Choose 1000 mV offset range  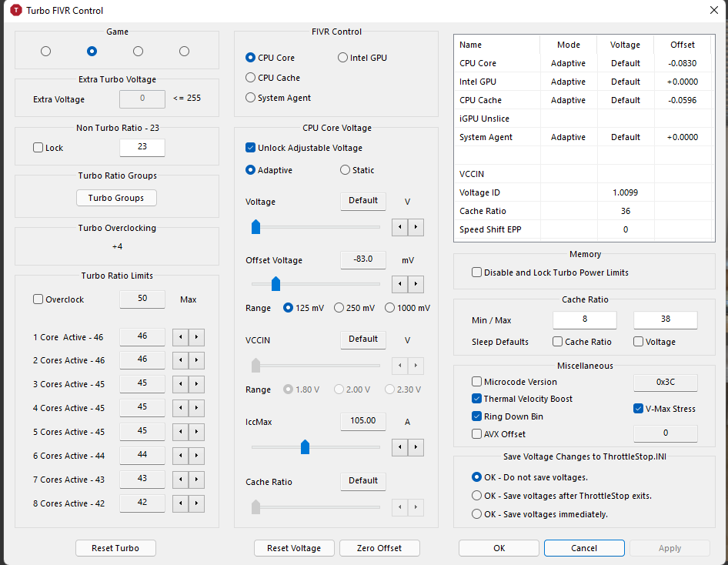point(407,308)
